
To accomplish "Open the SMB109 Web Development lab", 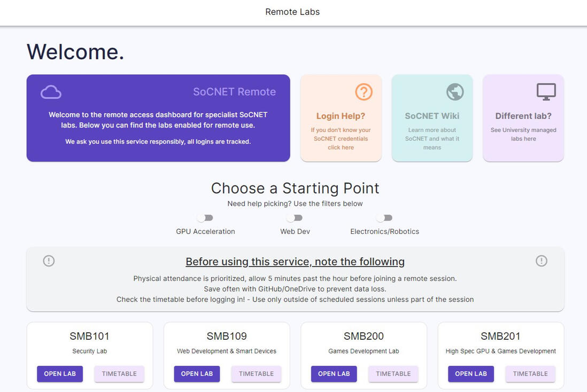I will 197,374.
